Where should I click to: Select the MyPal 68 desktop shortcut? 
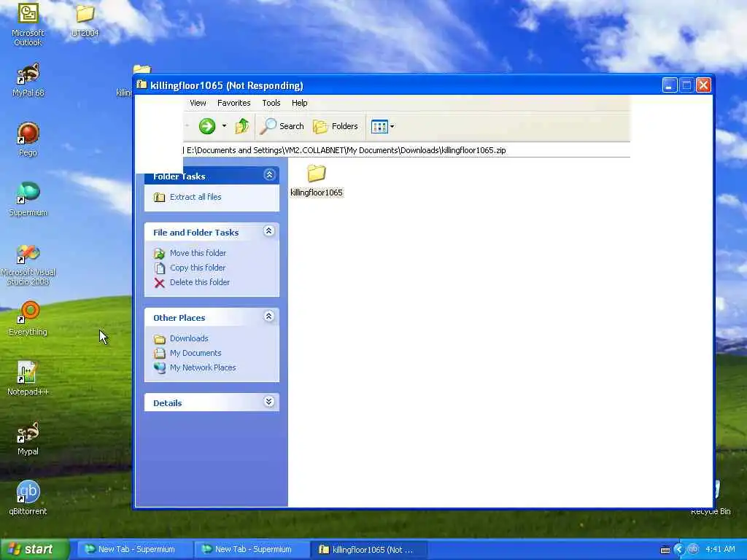(x=28, y=80)
